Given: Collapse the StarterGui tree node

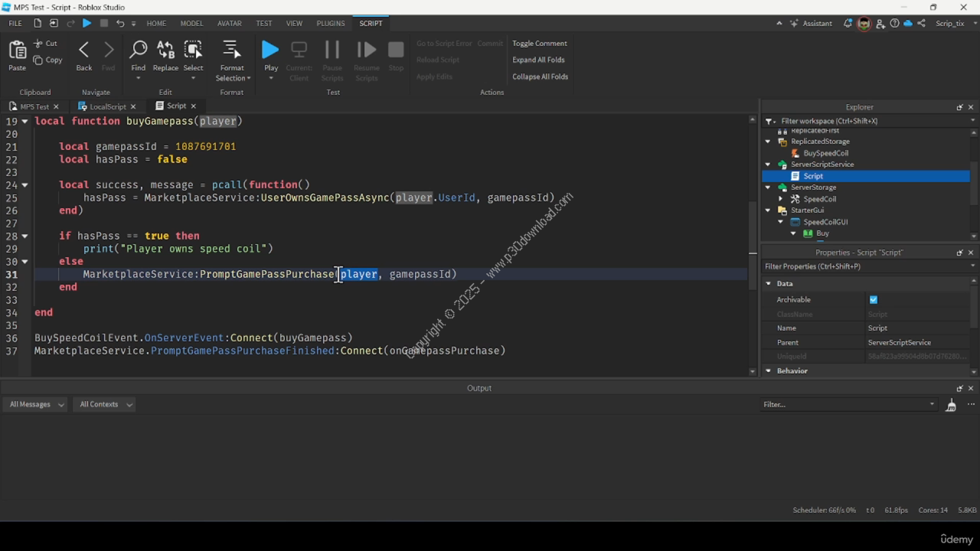Looking at the screenshot, I should (768, 210).
